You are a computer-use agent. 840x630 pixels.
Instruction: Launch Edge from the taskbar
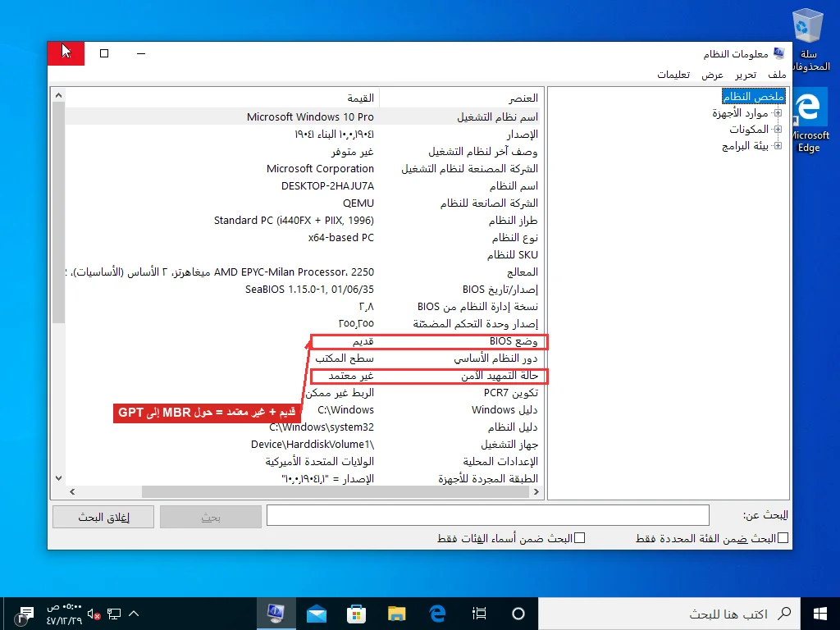pyautogui.click(x=438, y=614)
